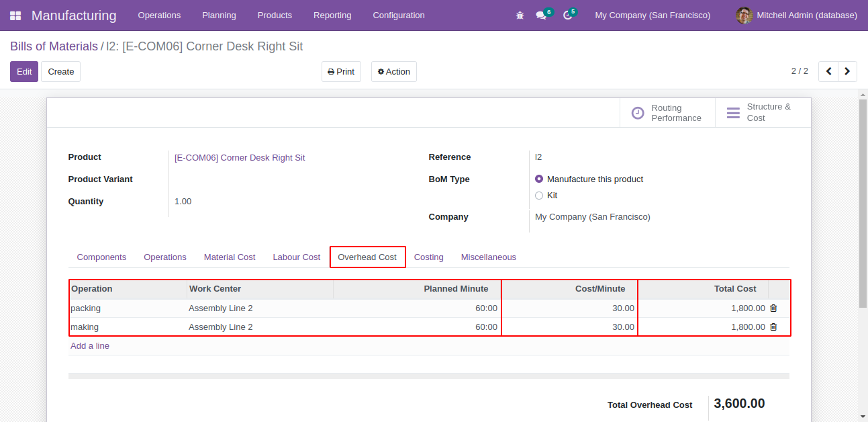Screen dimensions: 868x422
Task: Delete the making overhead line
Action: click(773, 327)
